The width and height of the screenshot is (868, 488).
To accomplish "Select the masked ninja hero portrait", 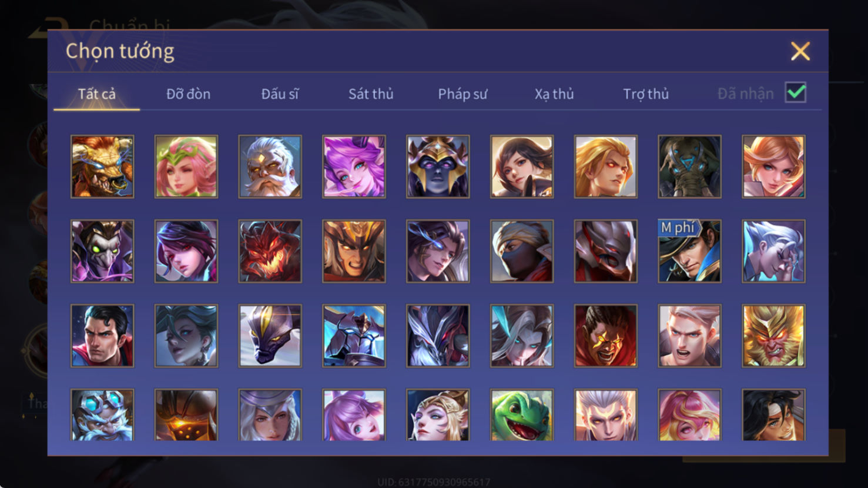I will tap(522, 251).
